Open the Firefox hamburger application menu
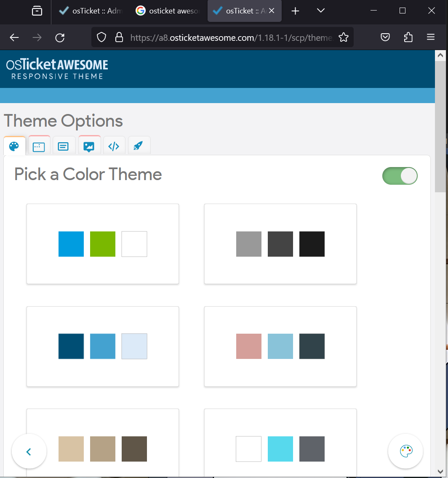Screen dimensions: 448x478 click(430, 37)
